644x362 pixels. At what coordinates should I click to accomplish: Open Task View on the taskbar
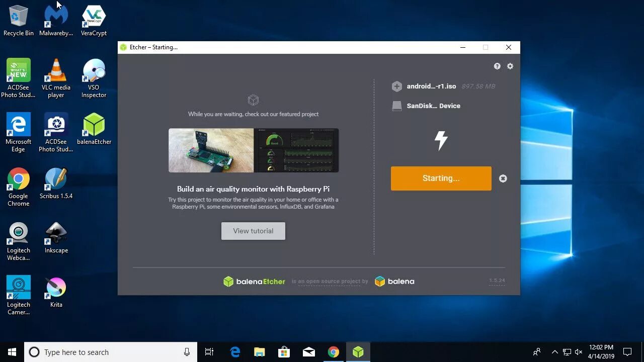pos(209,352)
